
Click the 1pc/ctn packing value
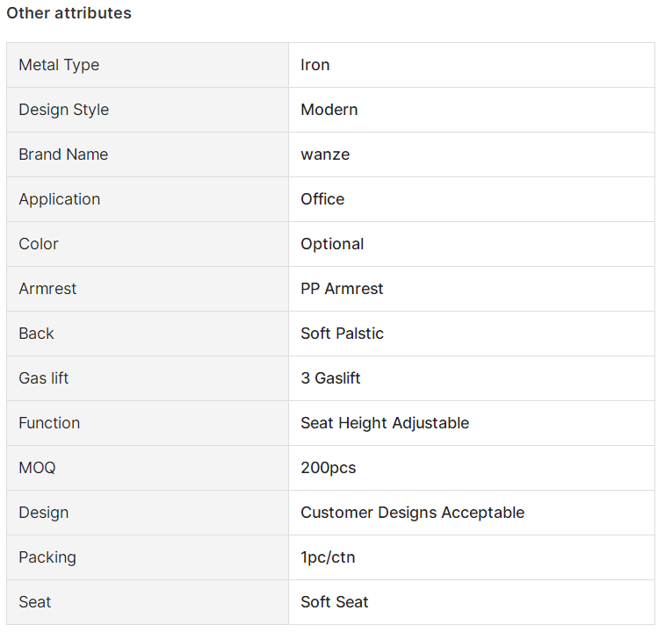pyautogui.click(x=328, y=557)
